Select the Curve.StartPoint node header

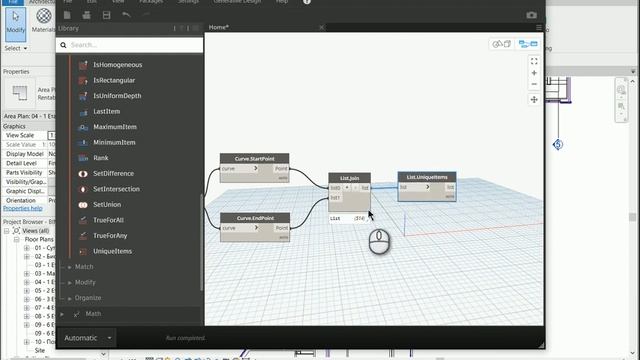[x=254, y=158]
